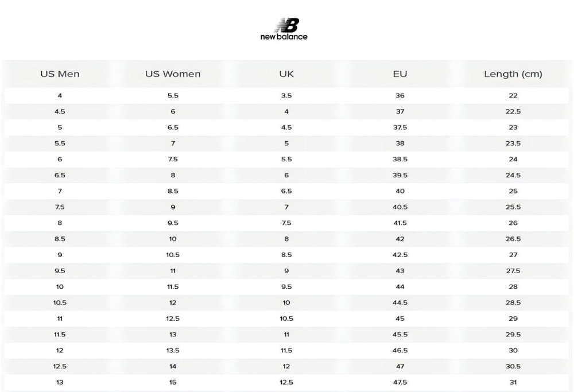Click the Length (cm) column header
Viewport: 574px width, 392px height.
tap(513, 74)
